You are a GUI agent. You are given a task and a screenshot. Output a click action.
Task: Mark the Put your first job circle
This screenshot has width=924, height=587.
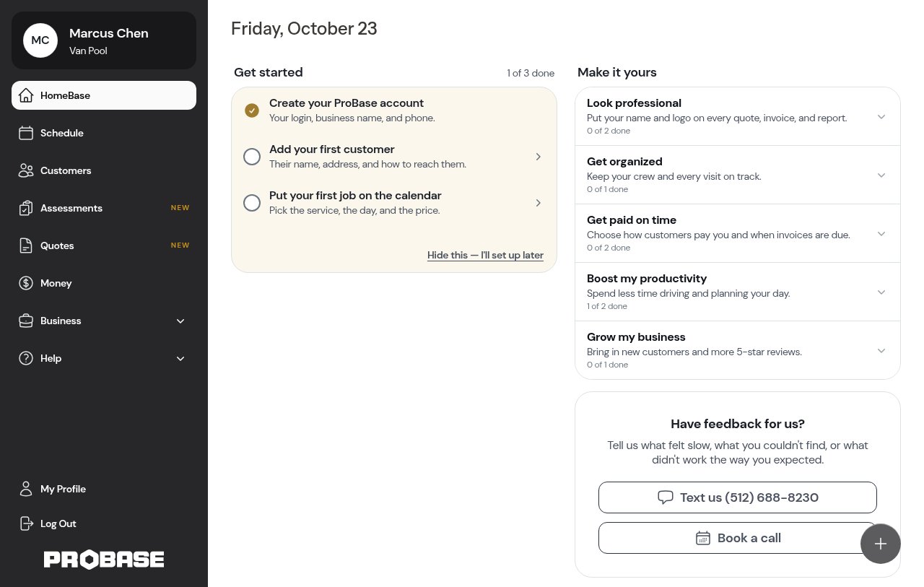(x=252, y=203)
